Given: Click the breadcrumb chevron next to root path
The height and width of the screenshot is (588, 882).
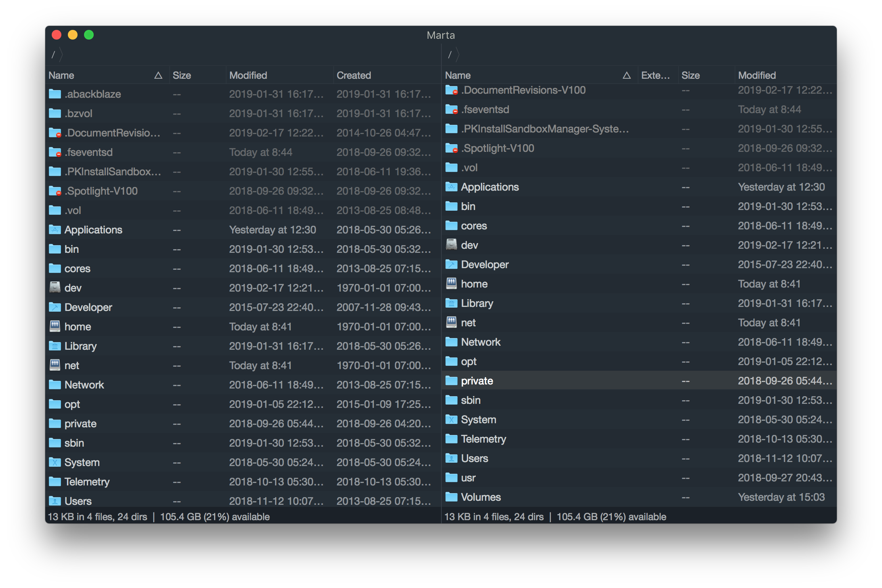Looking at the screenshot, I should 61,55.
